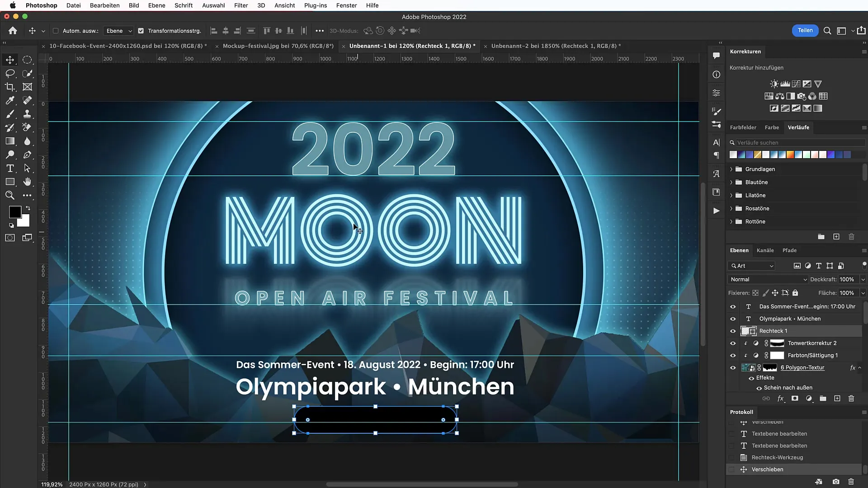868x488 pixels.
Task: Expand the Lilatöne gradient folder
Action: click(x=731, y=196)
